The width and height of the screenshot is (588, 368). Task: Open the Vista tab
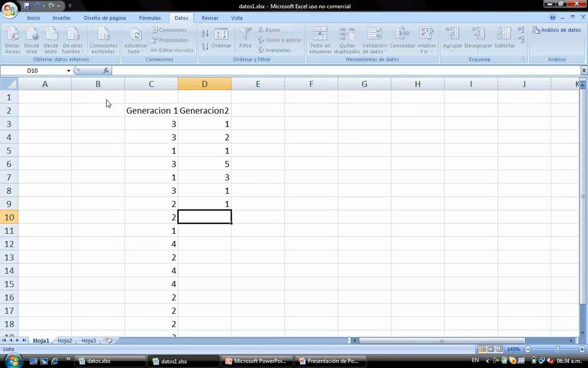pyautogui.click(x=237, y=18)
